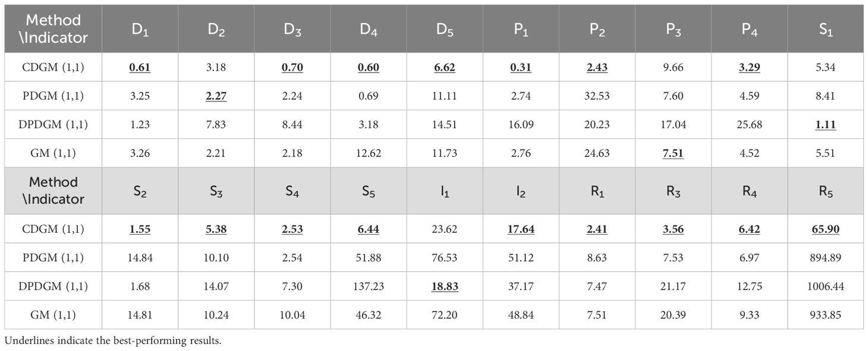Click the 12.62 value in GM row

point(369,153)
